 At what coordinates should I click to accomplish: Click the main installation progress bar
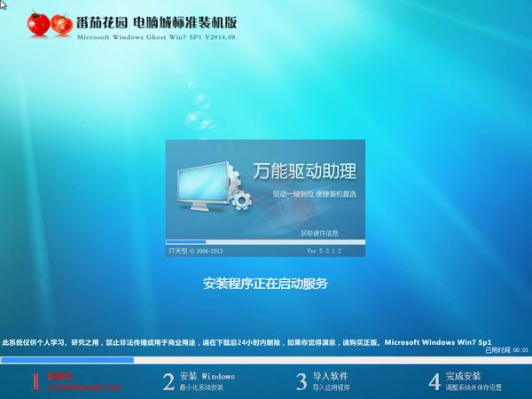[266, 360]
